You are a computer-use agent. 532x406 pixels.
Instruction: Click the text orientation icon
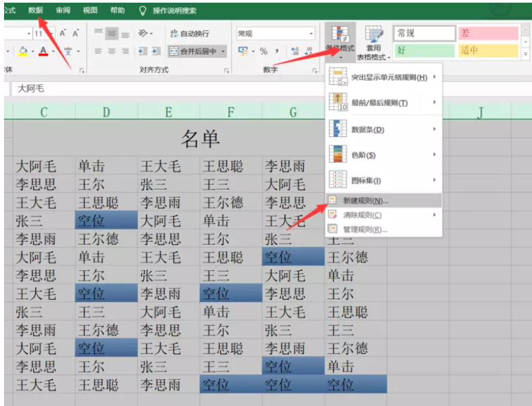[x=143, y=33]
